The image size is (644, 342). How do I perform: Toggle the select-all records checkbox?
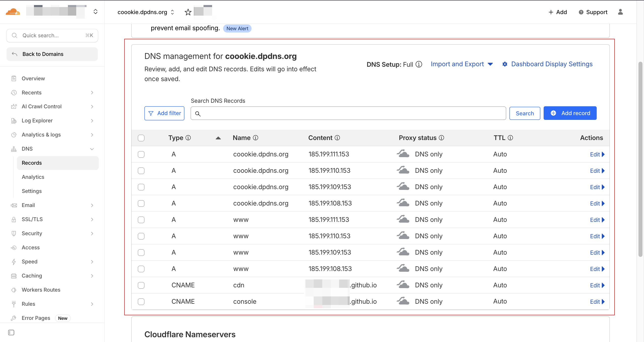(x=141, y=138)
